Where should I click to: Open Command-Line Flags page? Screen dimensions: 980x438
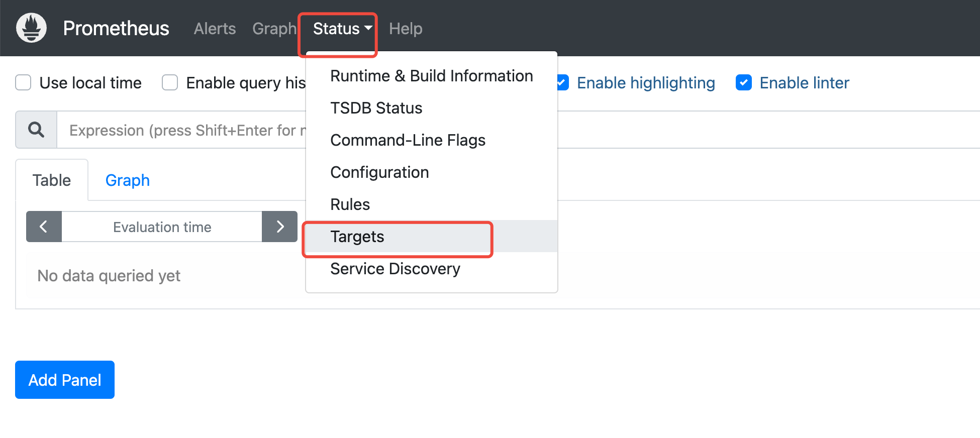click(432, 140)
